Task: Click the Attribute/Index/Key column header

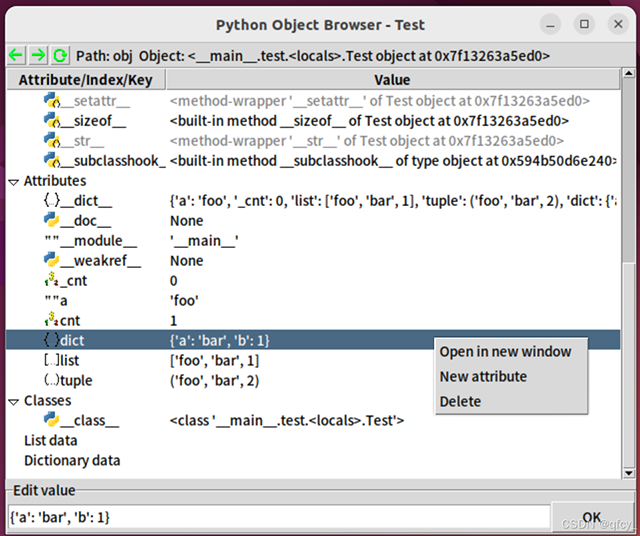Action: point(86,80)
